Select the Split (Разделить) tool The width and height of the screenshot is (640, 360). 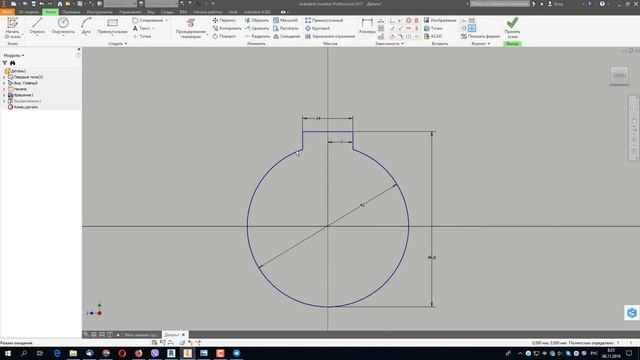tap(257, 36)
